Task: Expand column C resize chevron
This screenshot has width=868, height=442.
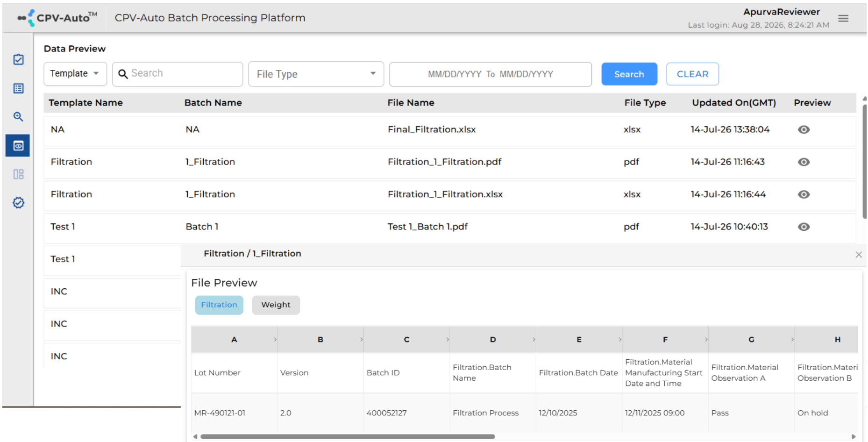Action: (448, 340)
